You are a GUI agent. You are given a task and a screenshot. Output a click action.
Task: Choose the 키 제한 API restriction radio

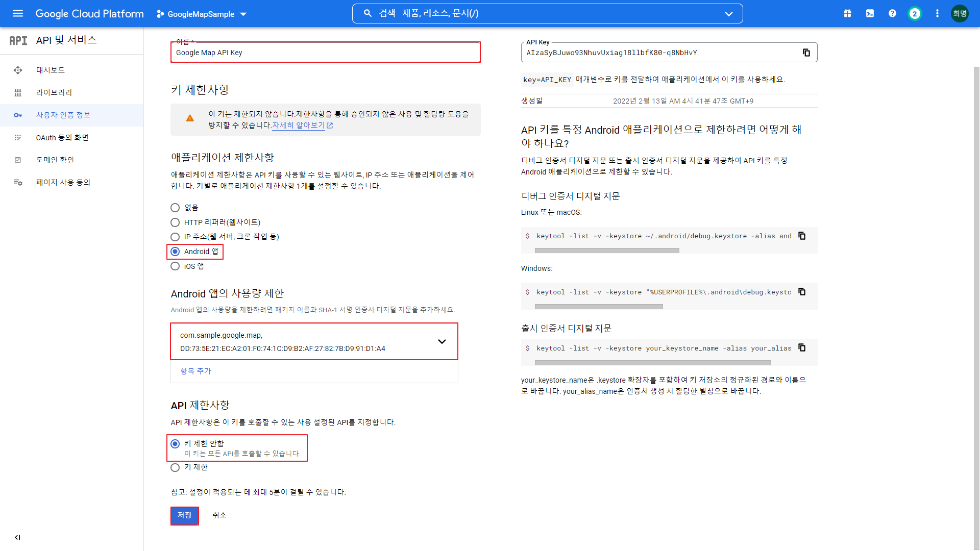coord(175,467)
